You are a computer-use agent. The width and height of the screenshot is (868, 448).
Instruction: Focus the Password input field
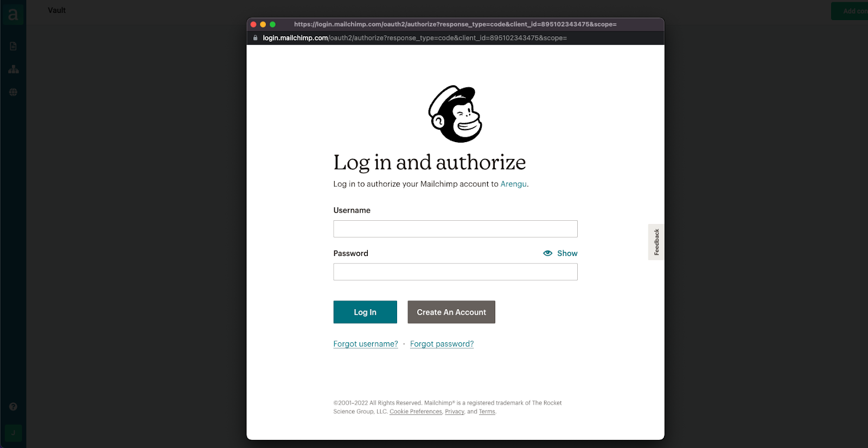[x=455, y=272]
